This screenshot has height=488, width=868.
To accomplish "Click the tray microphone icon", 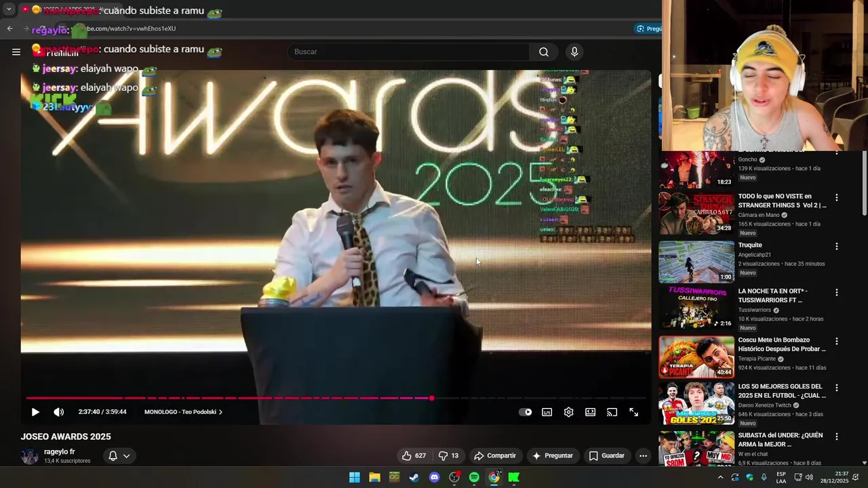I will point(764,478).
